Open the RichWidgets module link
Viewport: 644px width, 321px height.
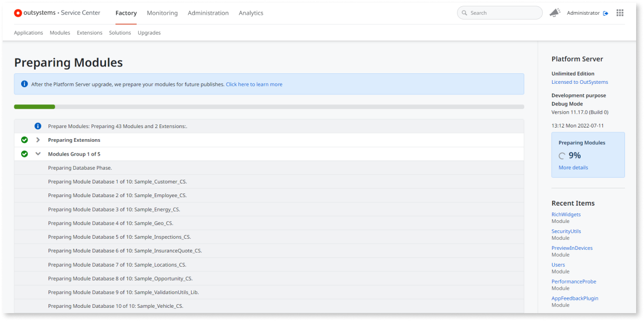[x=566, y=214]
